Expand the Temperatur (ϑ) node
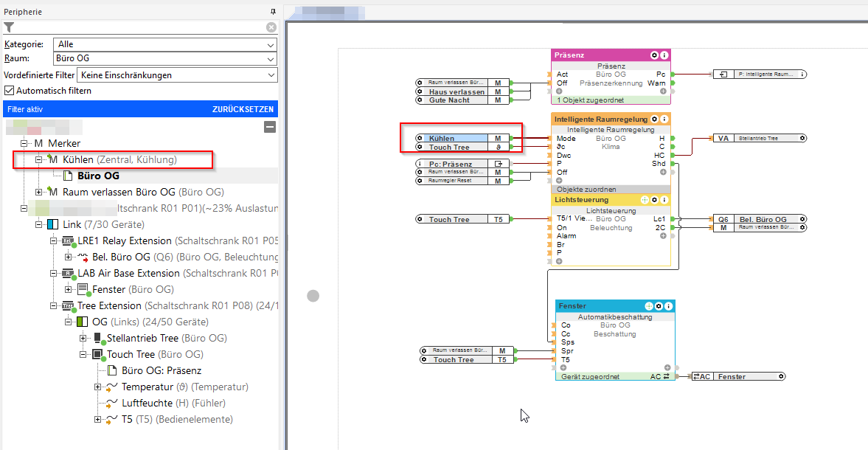Screen dimensions: 868x450 (x=97, y=387)
